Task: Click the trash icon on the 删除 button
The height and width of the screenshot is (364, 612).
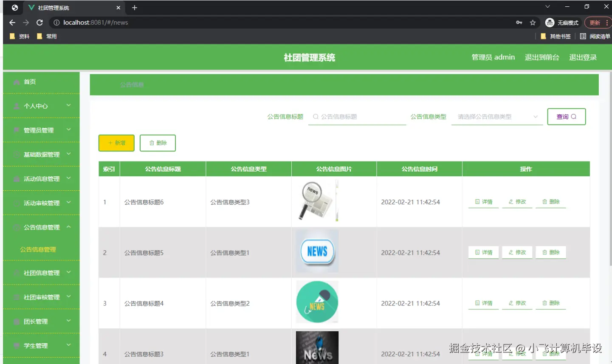Action: click(152, 143)
